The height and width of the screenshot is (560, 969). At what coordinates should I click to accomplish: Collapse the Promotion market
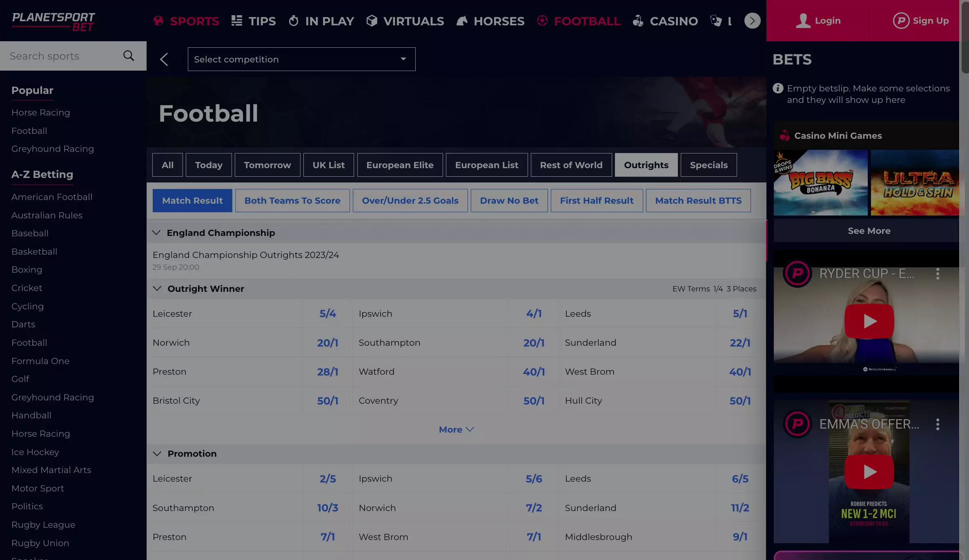157,454
